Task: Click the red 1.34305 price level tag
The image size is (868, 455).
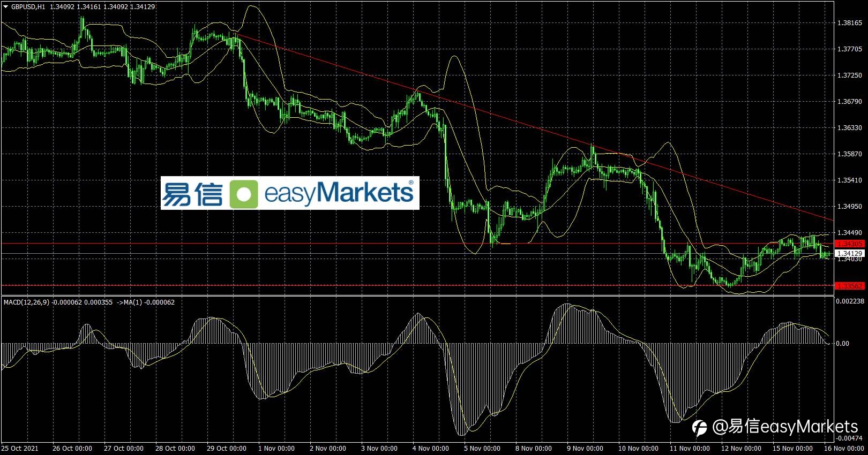Action: 850,244
